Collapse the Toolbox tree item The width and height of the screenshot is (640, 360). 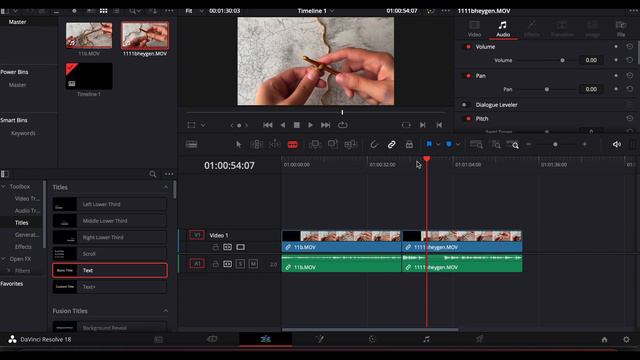coord(4,187)
